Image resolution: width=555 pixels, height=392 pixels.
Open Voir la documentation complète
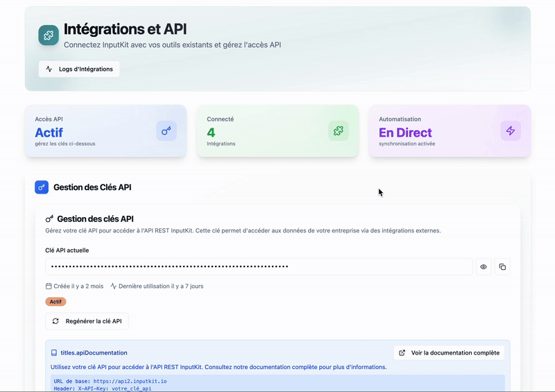[x=449, y=352]
